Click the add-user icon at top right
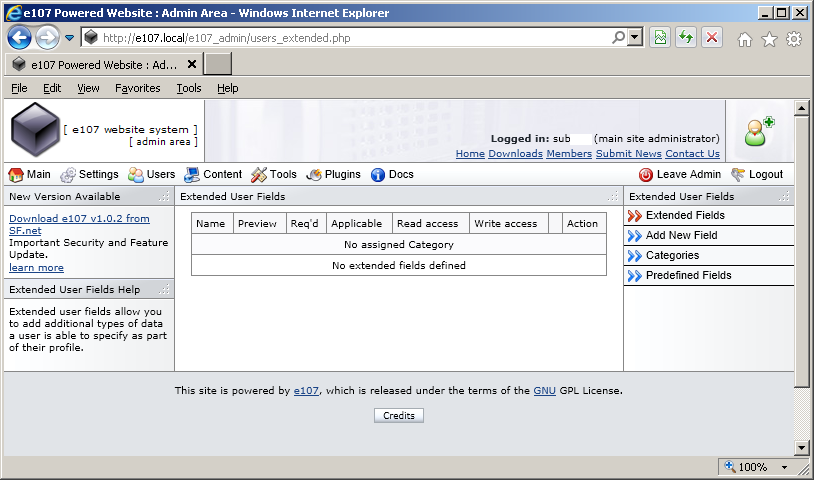Image resolution: width=814 pixels, height=480 pixels. 759,132
